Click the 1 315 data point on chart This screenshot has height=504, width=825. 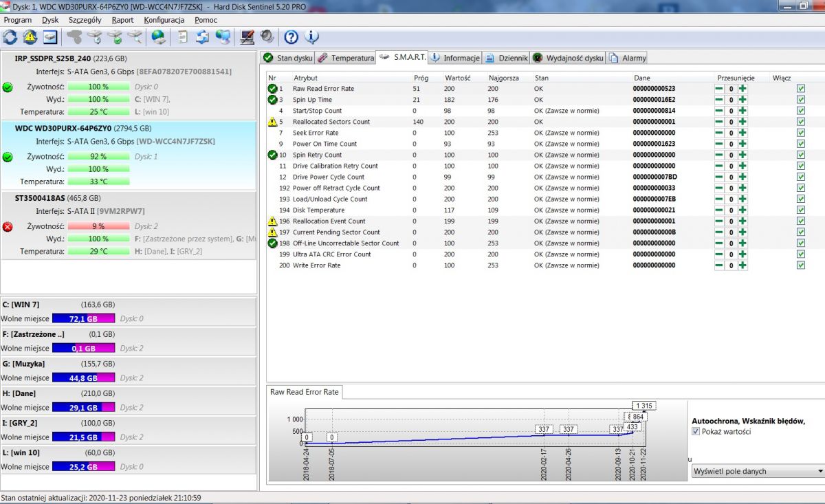pyautogui.click(x=643, y=406)
